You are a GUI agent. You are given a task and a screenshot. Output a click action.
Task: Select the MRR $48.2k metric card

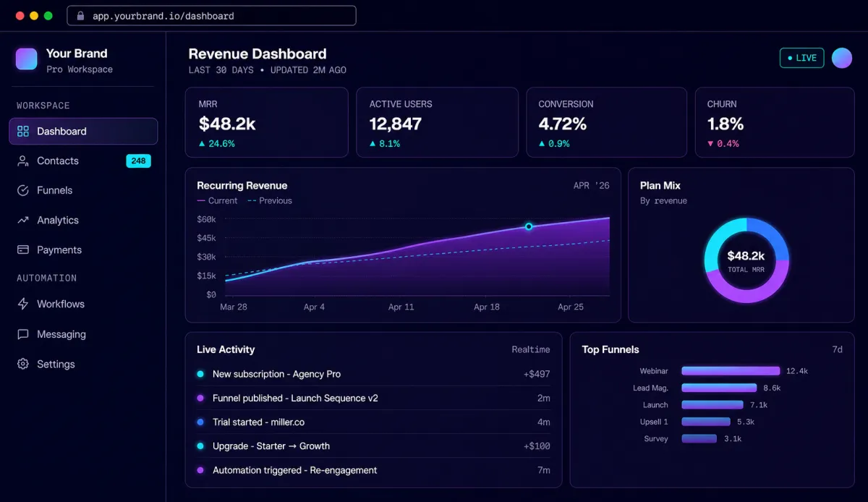point(267,122)
